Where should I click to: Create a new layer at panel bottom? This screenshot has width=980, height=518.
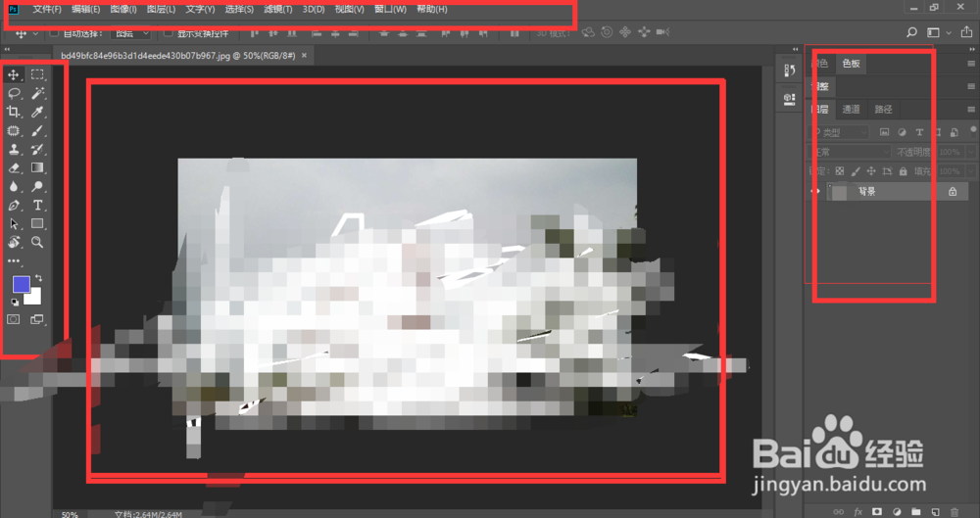(935, 512)
